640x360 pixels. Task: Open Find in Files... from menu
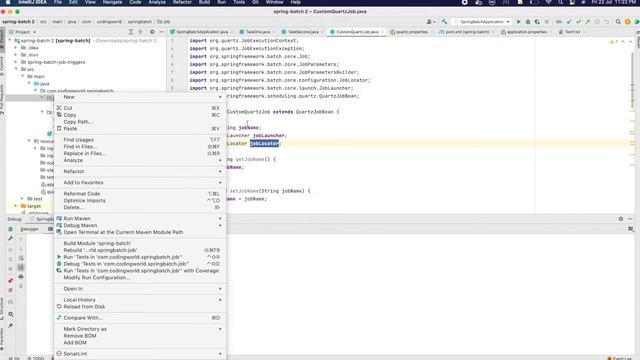140,147
